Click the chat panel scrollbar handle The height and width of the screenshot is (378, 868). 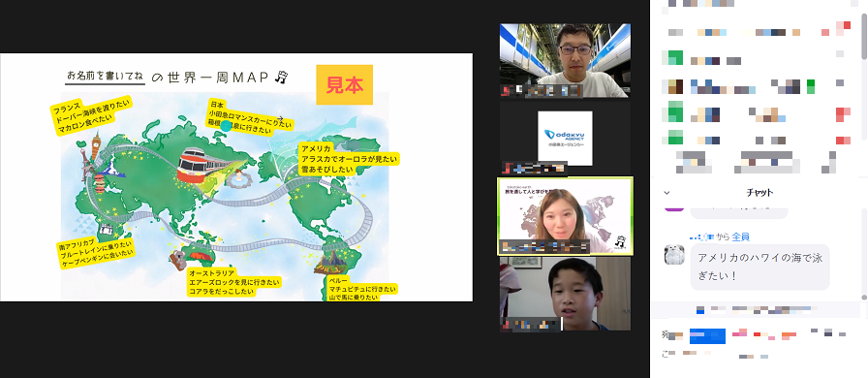tap(864, 252)
